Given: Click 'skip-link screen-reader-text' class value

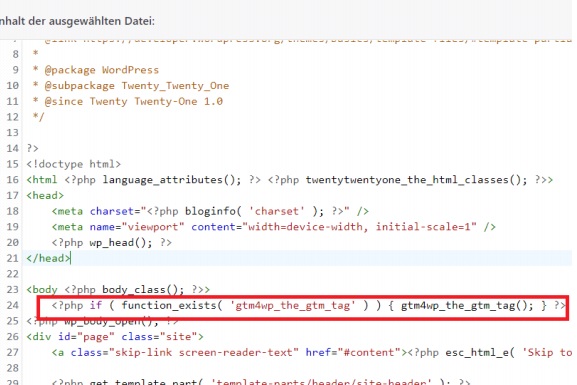Looking at the screenshot, I should (203, 352).
